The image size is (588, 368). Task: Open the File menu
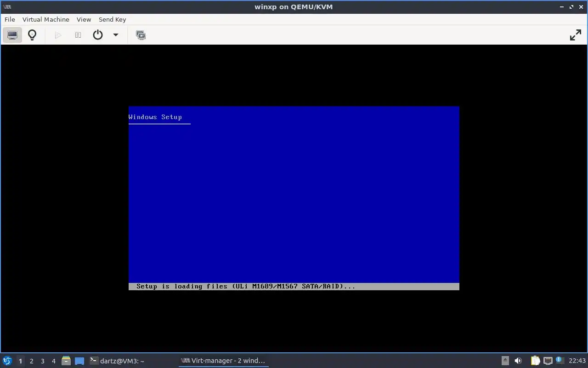click(x=10, y=19)
